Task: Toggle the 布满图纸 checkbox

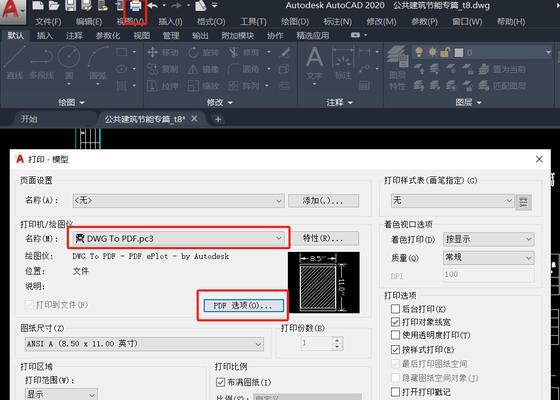Action: tap(220, 382)
